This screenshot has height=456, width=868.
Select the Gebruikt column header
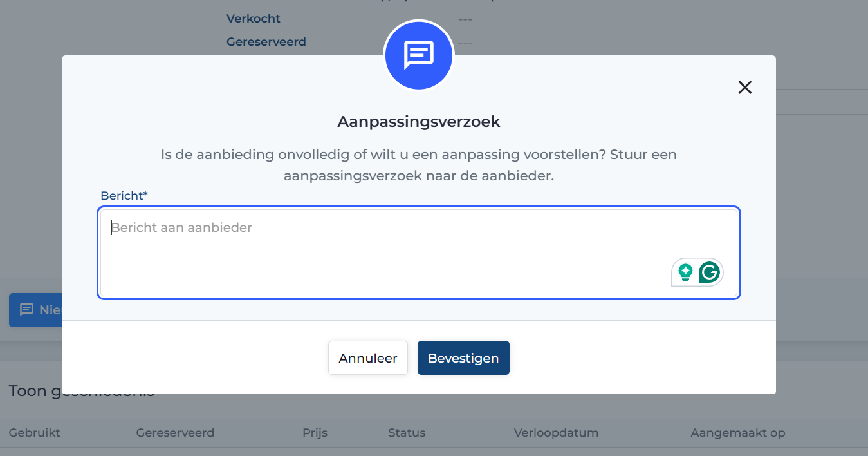pos(34,433)
